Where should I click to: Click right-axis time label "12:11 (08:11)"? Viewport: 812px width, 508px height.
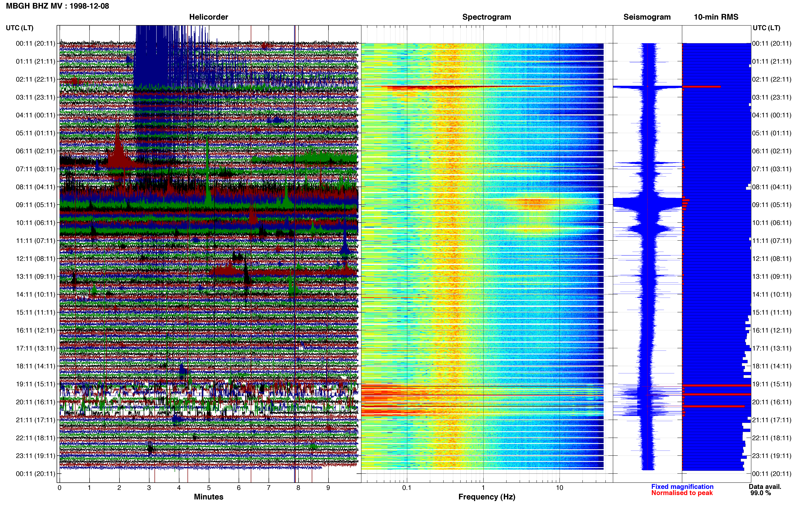[x=772, y=259]
